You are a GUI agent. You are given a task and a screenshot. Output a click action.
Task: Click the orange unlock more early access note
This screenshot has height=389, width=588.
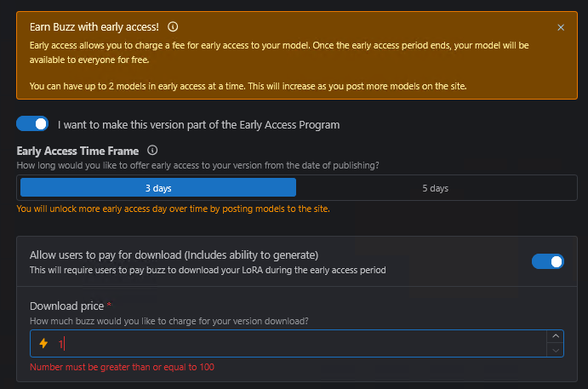pos(173,209)
